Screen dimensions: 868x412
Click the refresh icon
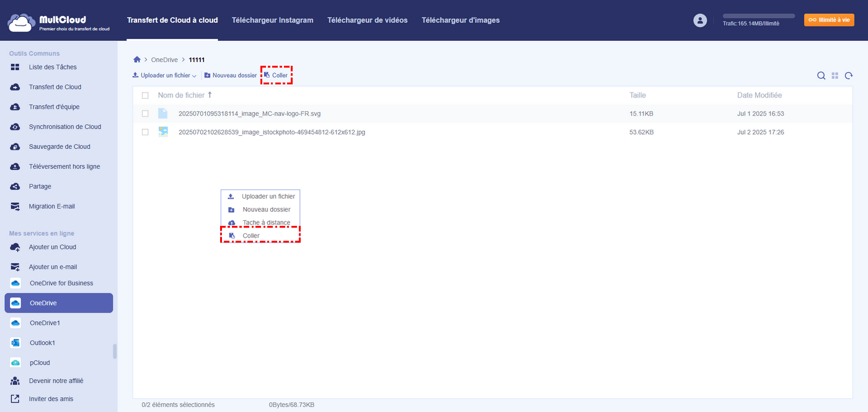(x=849, y=76)
